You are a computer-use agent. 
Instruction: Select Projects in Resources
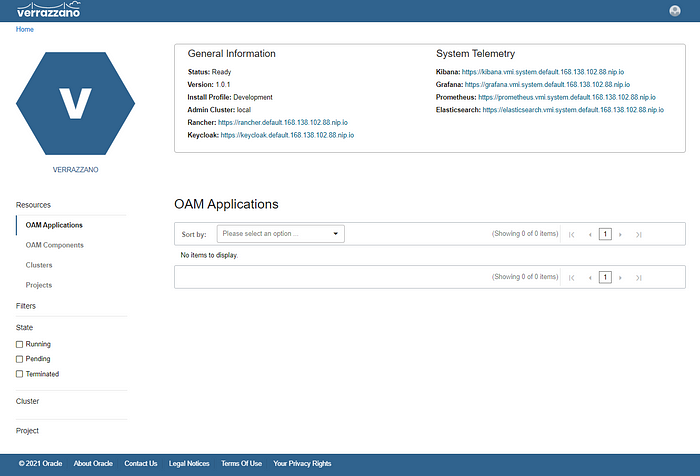tap(39, 285)
